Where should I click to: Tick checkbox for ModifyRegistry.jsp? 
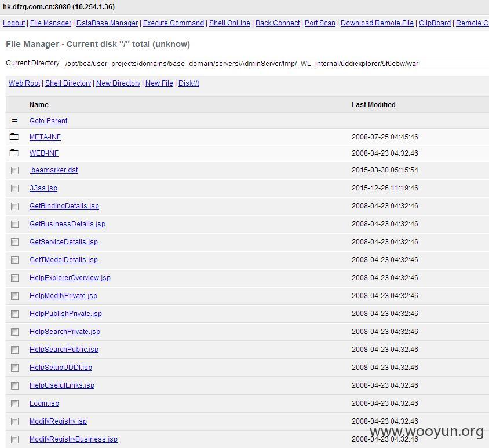pos(14,421)
